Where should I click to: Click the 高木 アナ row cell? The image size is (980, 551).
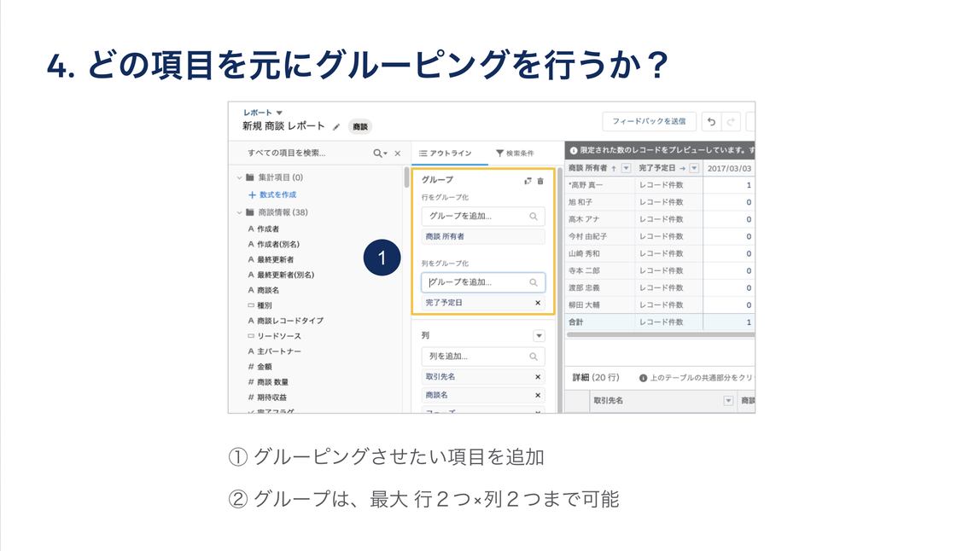600,219
